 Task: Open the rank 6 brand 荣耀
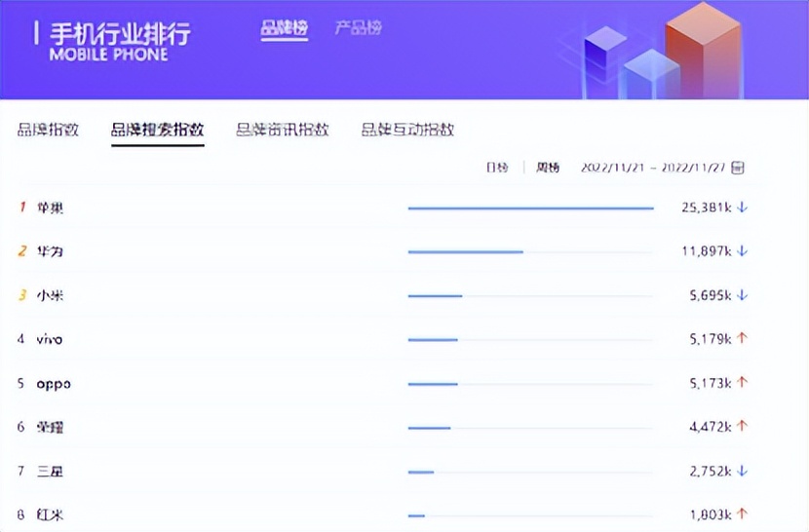50,427
